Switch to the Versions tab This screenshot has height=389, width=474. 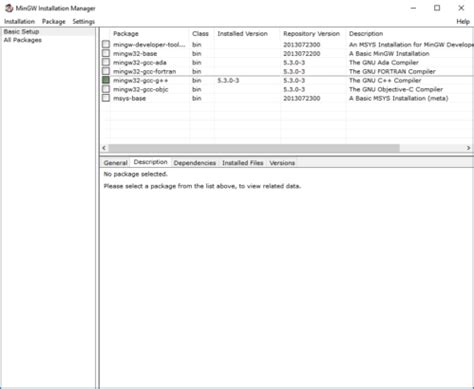[282, 163]
